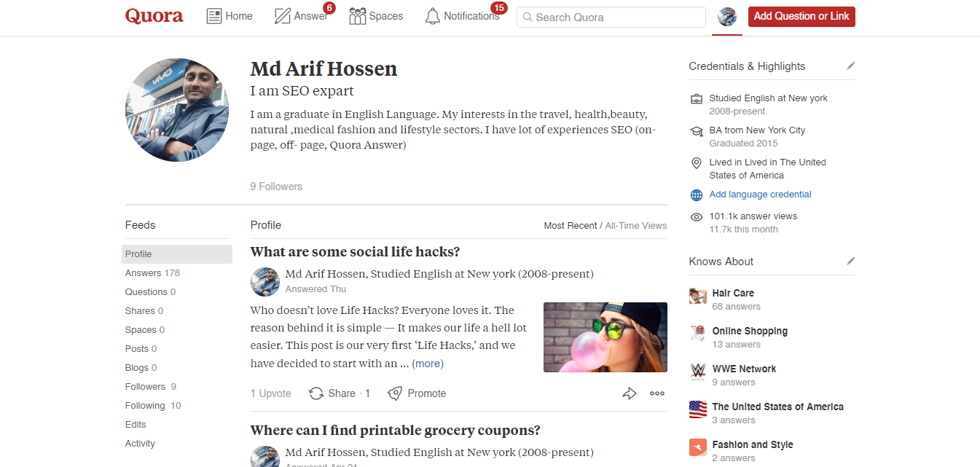Image resolution: width=980 pixels, height=467 pixels.
Task: Open profile avatar menu in header
Action: pyautogui.click(x=727, y=17)
